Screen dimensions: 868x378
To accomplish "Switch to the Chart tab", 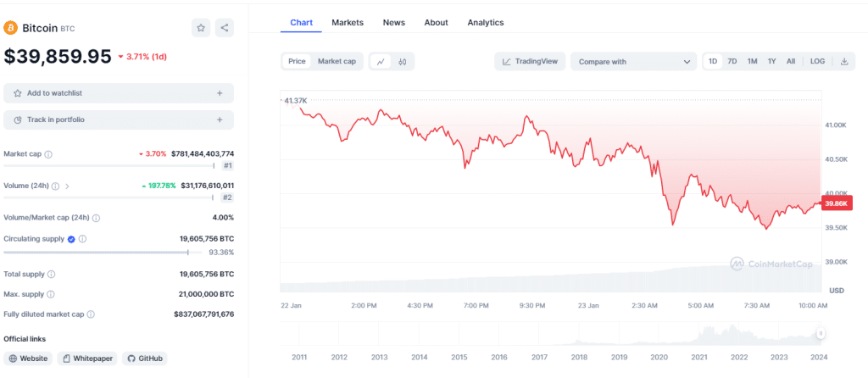I will 301,23.
